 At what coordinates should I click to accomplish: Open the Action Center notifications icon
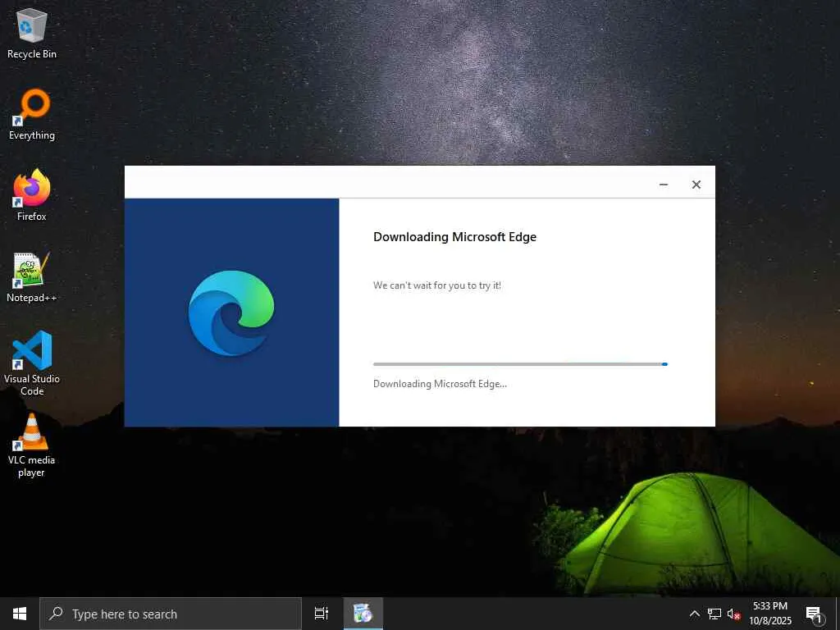point(815,614)
